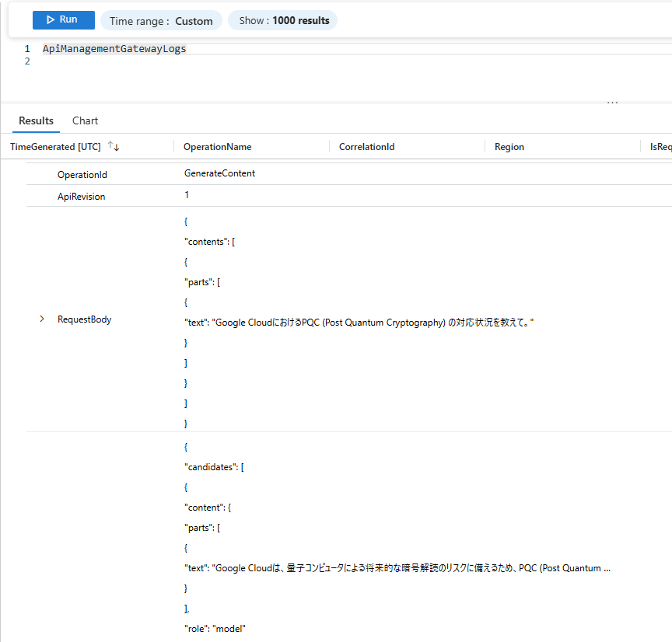Click the truncated candidates response text line
Screen dimensions: 672x642
pyautogui.click(x=397, y=568)
